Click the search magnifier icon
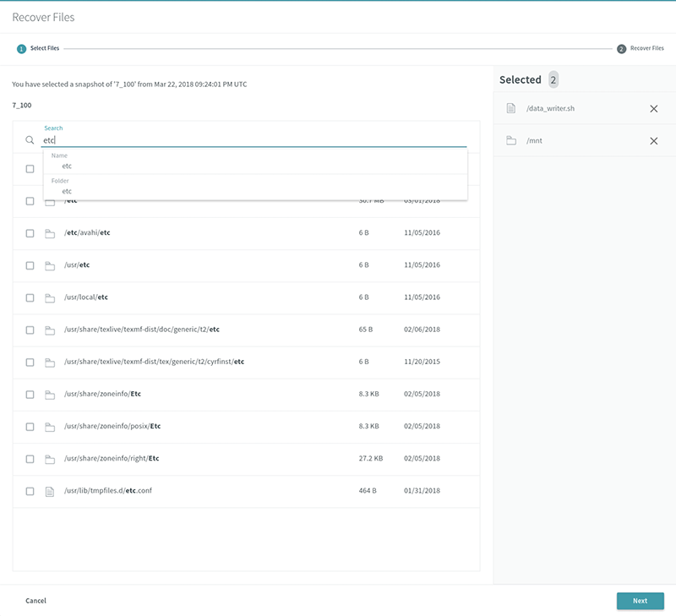The image size is (676, 616). pos(30,140)
